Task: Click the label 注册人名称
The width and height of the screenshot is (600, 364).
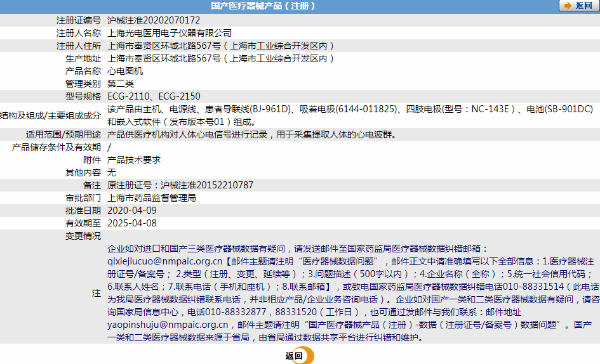Action: (x=79, y=33)
